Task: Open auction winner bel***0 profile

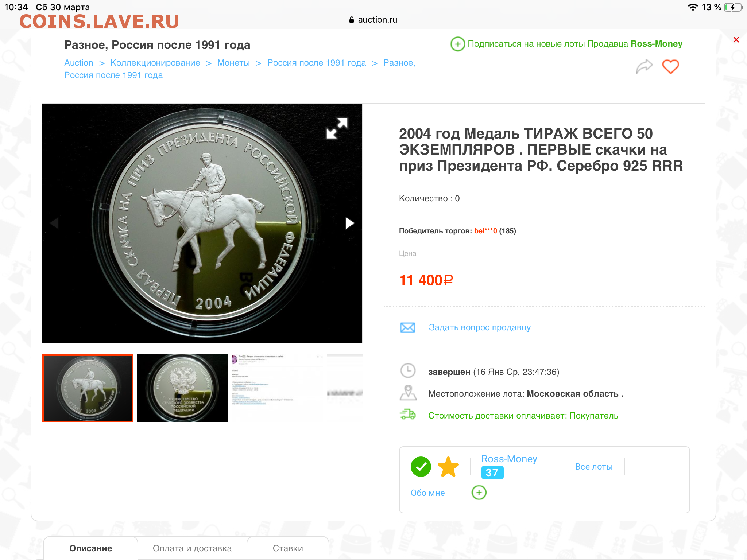Action: (x=485, y=231)
